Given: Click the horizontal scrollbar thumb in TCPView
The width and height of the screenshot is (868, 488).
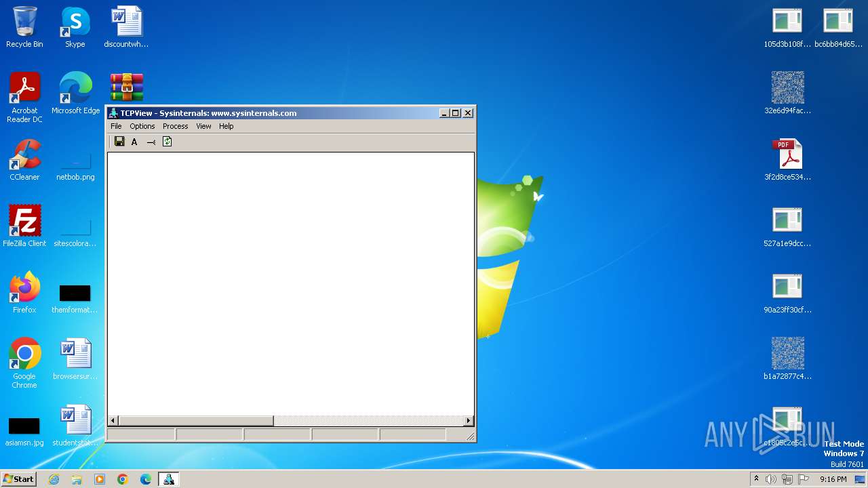Looking at the screenshot, I should (x=195, y=421).
